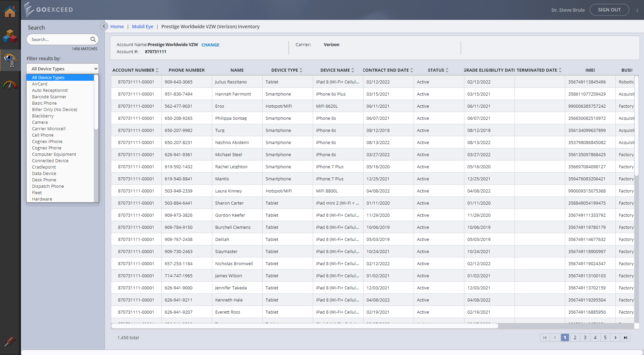Image resolution: width=644 pixels, height=355 pixels.
Task: Click user name Dr. Steve Brule
Action: click(x=568, y=10)
